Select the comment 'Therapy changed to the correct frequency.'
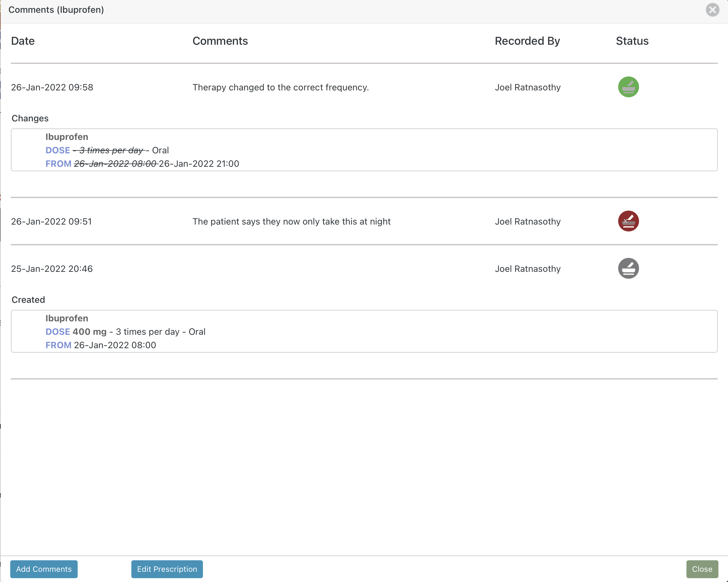Screen dimensions: 728x582 pyautogui.click(x=281, y=88)
